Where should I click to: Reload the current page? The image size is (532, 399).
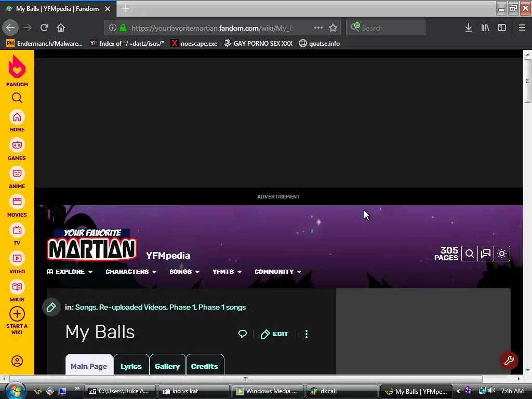click(x=45, y=28)
